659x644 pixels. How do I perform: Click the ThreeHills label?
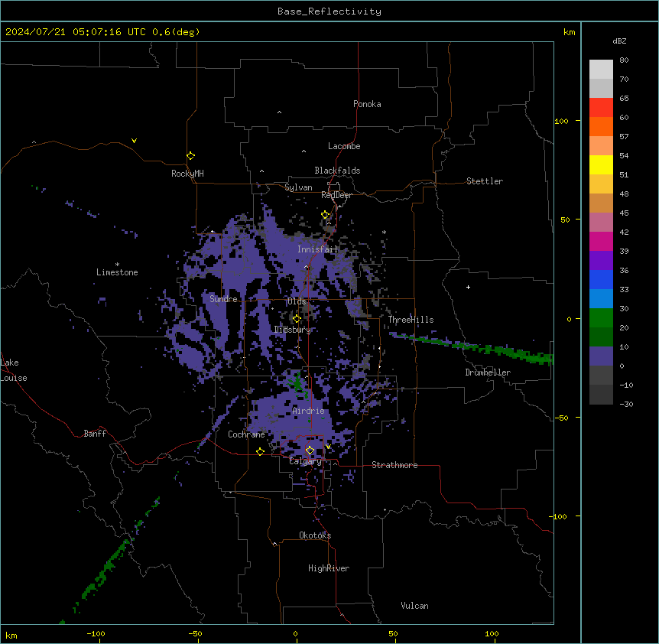411,320
